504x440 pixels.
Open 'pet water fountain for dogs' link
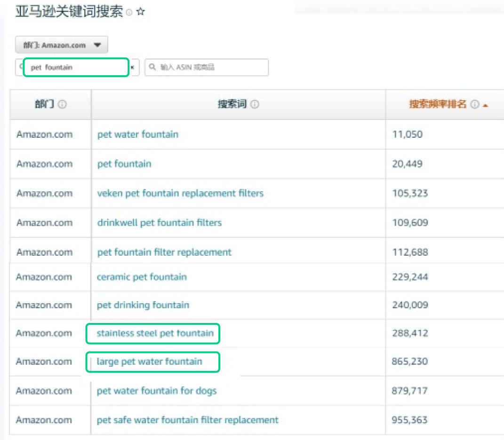(x=157, y=391)
